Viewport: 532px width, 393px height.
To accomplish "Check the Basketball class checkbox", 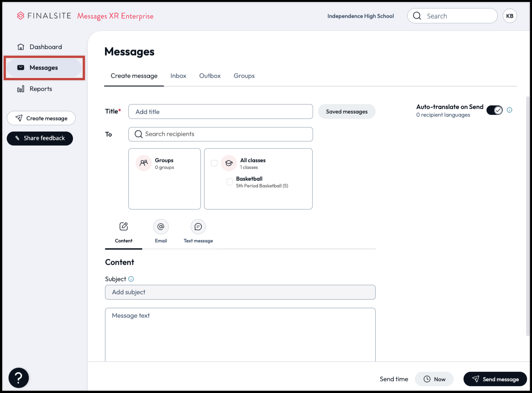I will pos(230,182).
